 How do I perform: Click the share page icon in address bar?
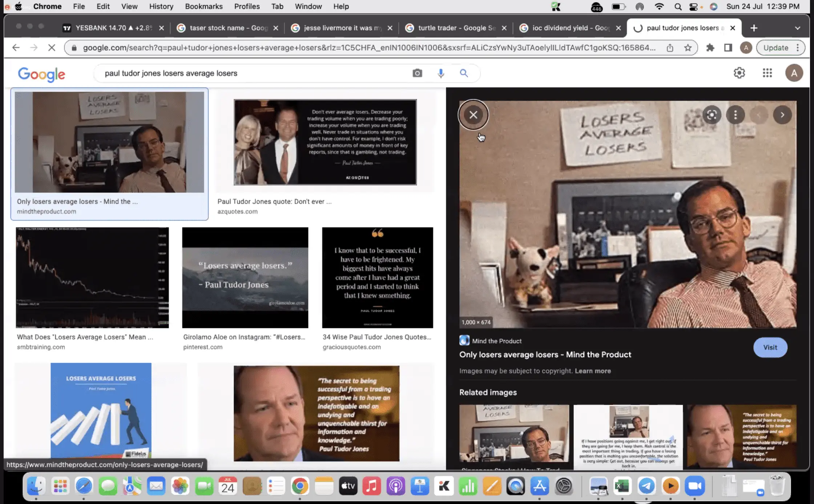[670, 48]
